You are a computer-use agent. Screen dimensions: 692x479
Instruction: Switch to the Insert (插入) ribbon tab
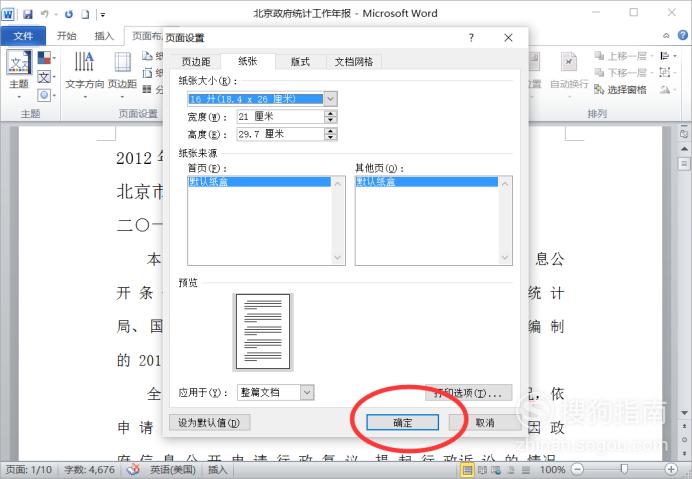tap(104, 36)
